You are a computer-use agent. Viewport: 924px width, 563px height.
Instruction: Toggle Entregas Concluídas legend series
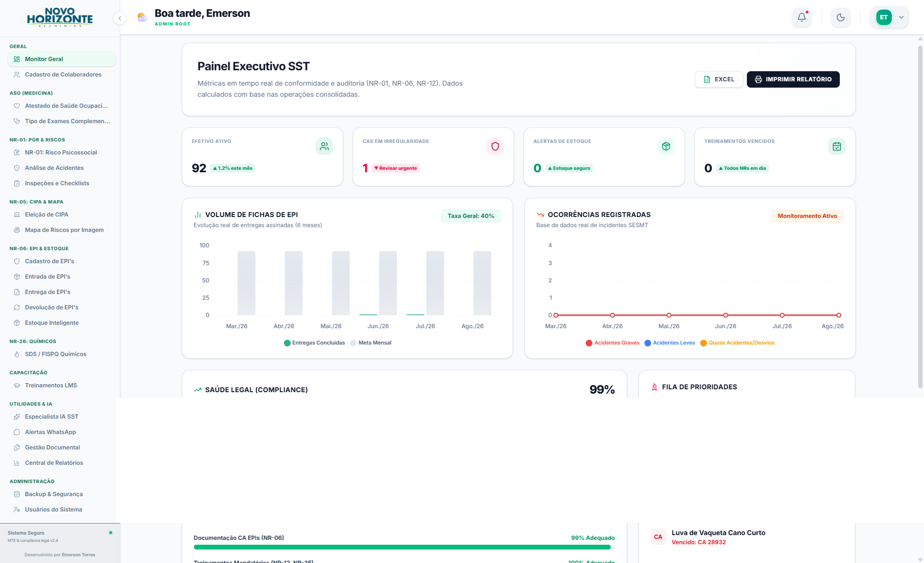click(315, 343)
